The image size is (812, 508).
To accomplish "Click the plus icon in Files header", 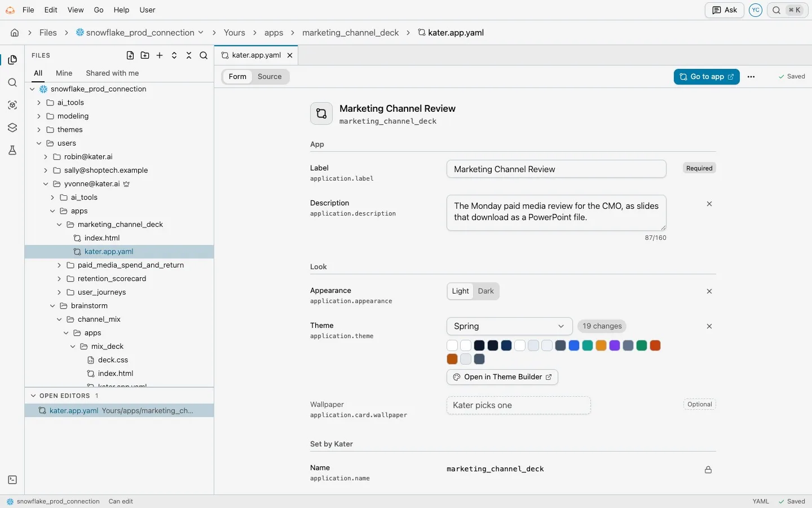I will (x=160, y=55).
